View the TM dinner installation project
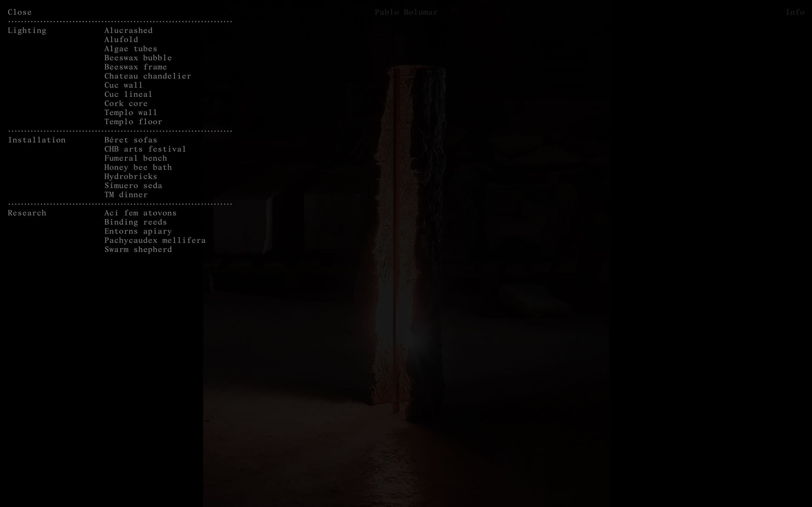This screenshot has height=507, width=812. click(126, 195)
